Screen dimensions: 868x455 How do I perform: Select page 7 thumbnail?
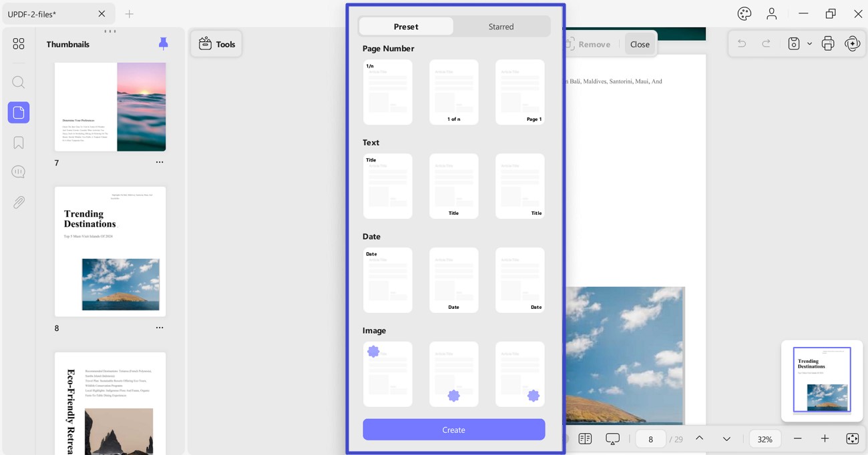coord(110,107)
